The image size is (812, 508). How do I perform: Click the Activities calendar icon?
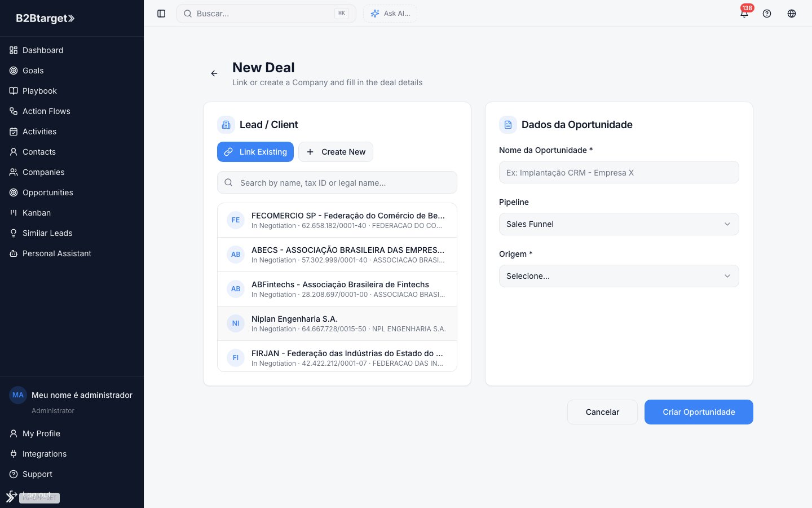pos(14,132)
